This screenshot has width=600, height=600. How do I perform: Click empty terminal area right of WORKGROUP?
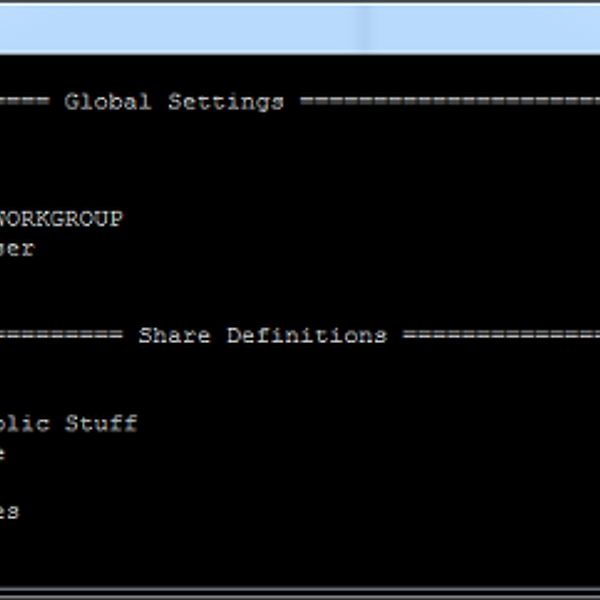point(350,219)
